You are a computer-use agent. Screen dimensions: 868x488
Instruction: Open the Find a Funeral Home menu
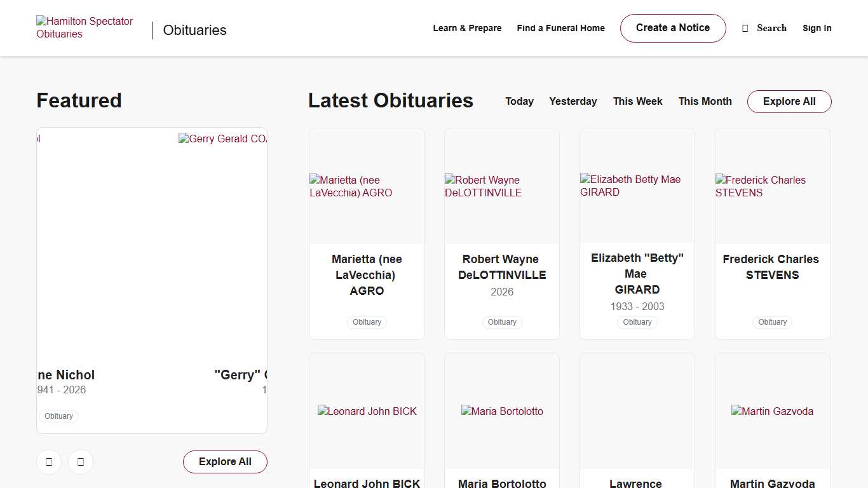pyautogui.click(x=560, y=28)
